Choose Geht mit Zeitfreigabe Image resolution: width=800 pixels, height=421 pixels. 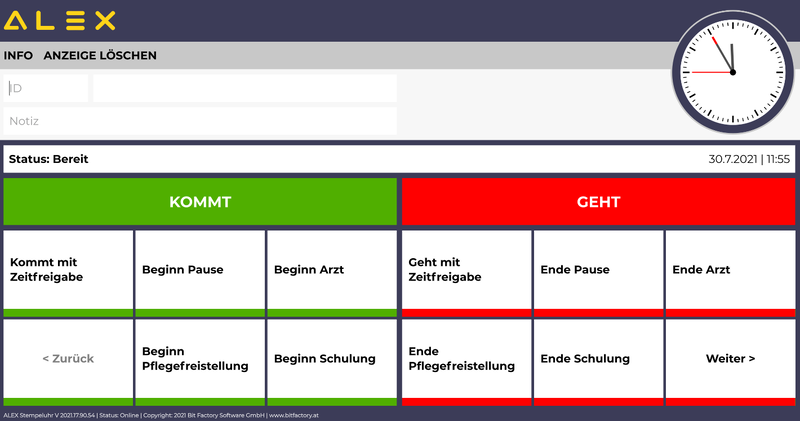click(466, 270)
